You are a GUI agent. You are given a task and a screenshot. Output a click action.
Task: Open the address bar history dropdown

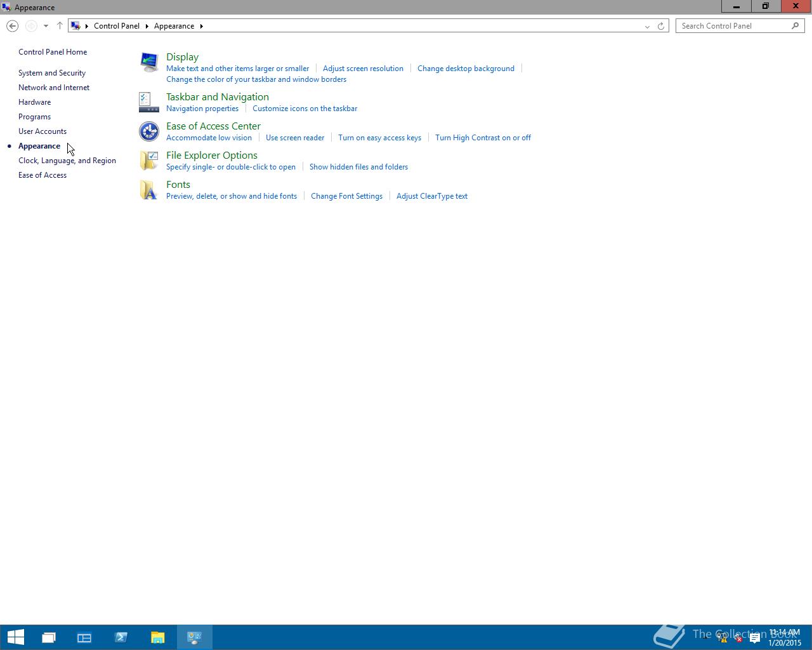tap(647, 26)
